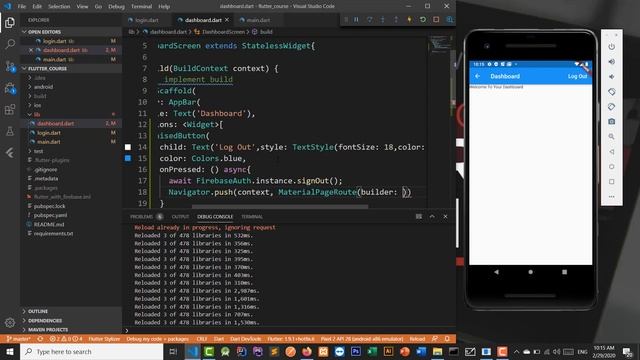
Task: Click the Pixel 2 API 26 device selector
Action: point(362,339)
